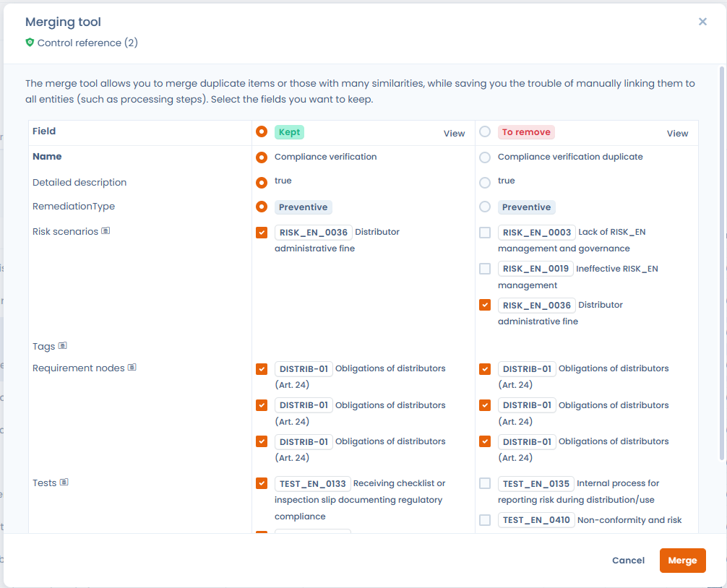This screenshot has width=727, height=588.
Task: Confirm with the orange Merge button
Action: pos(682,561)
